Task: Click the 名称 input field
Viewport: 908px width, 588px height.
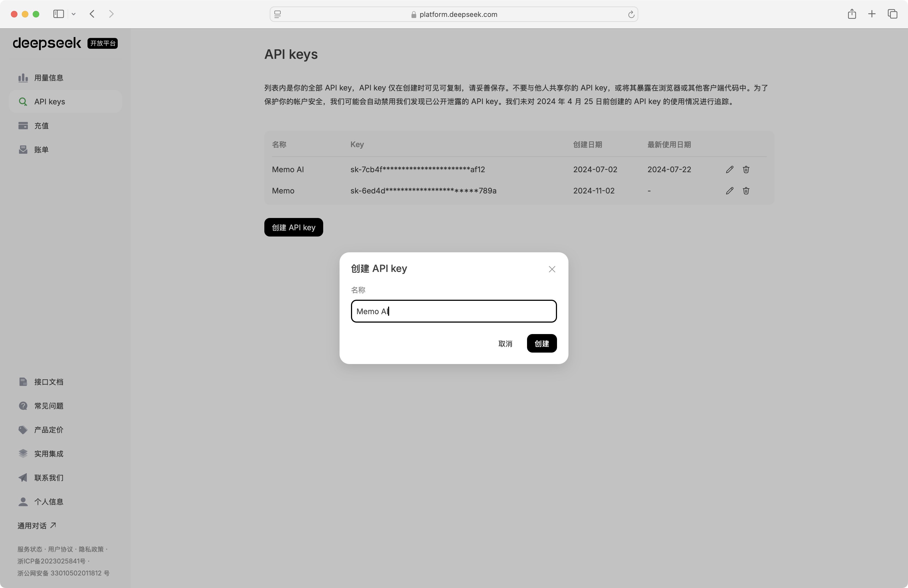Action: click(x=454, y=311)
